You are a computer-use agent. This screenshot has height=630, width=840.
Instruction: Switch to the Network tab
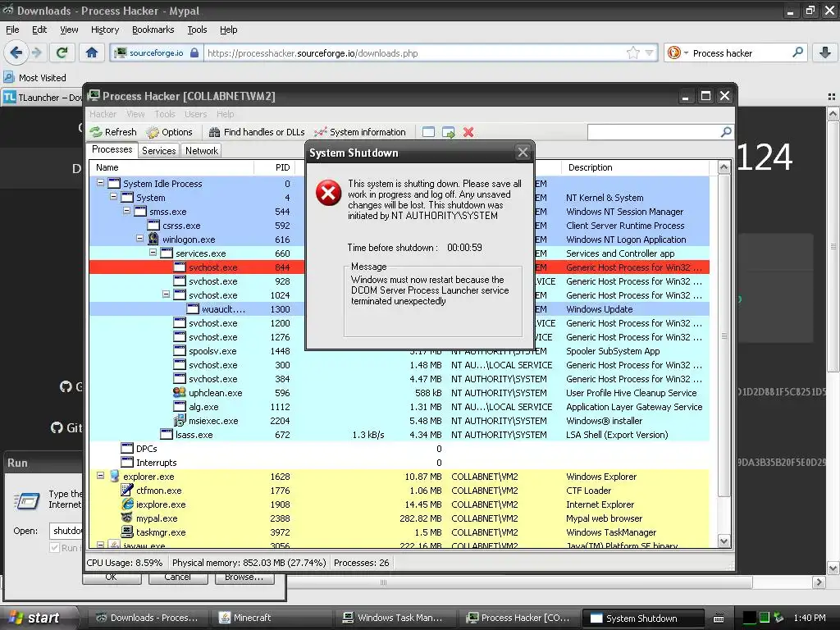point(202,151)
